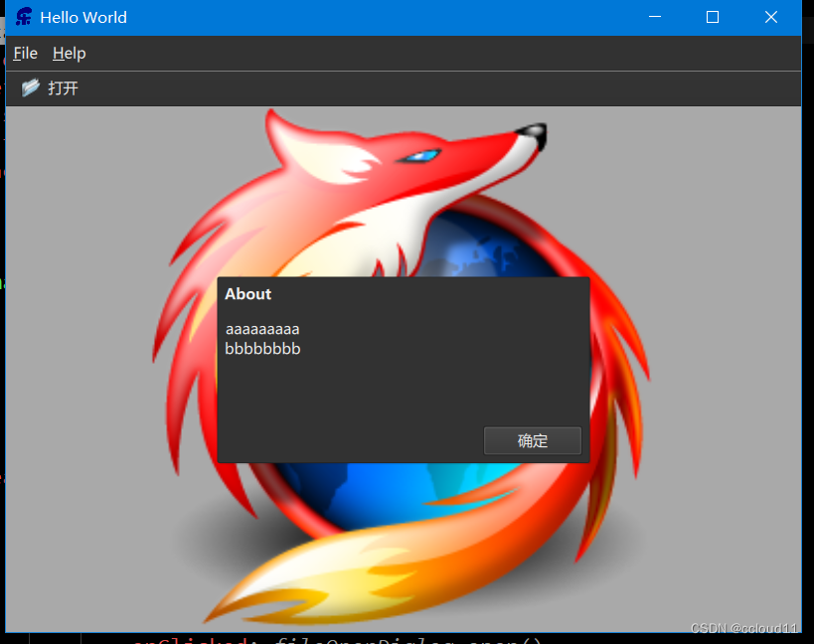
Task: Maximize the Hello World window
Action: 713,17
